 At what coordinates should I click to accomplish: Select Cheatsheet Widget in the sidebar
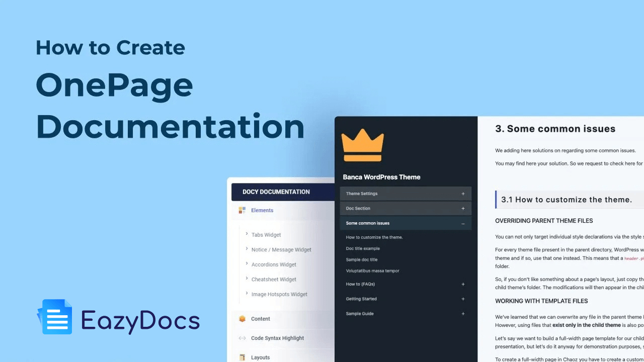tap(274, 279)
